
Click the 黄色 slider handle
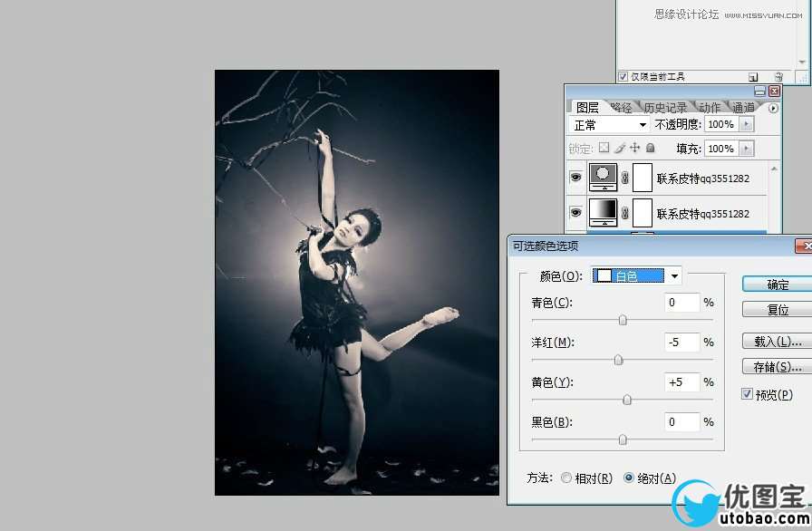point(627,400)
